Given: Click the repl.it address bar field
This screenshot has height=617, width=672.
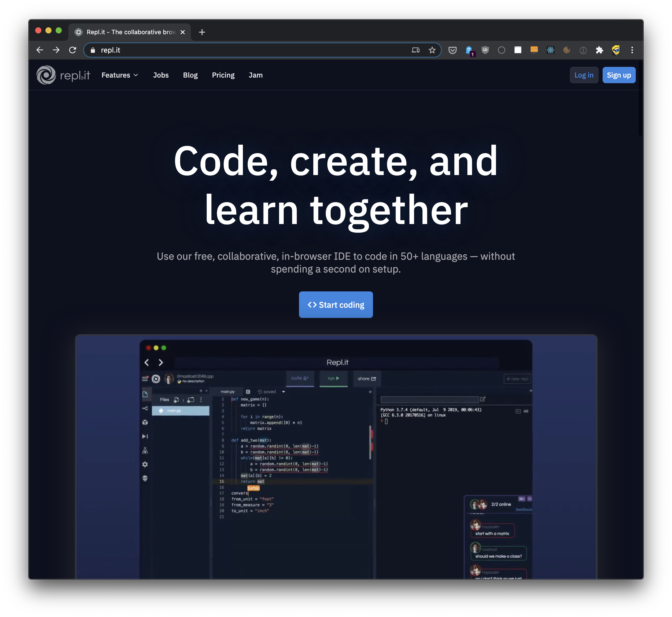Looking at the screenshot, I should 262,50.
